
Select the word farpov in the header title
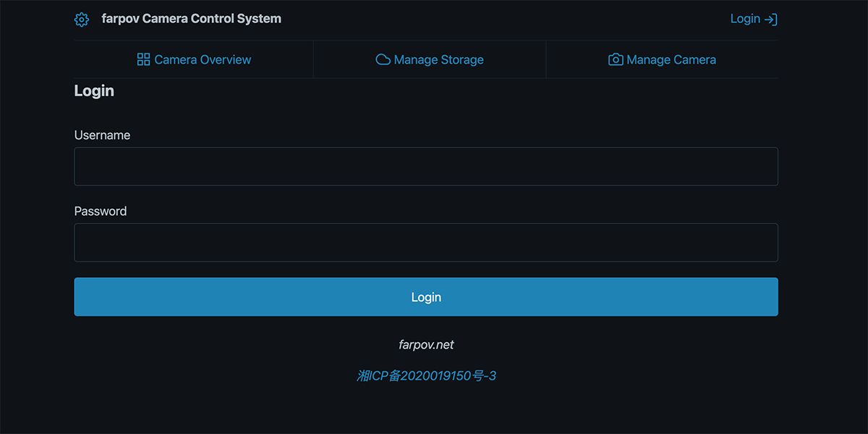[120, 19]
